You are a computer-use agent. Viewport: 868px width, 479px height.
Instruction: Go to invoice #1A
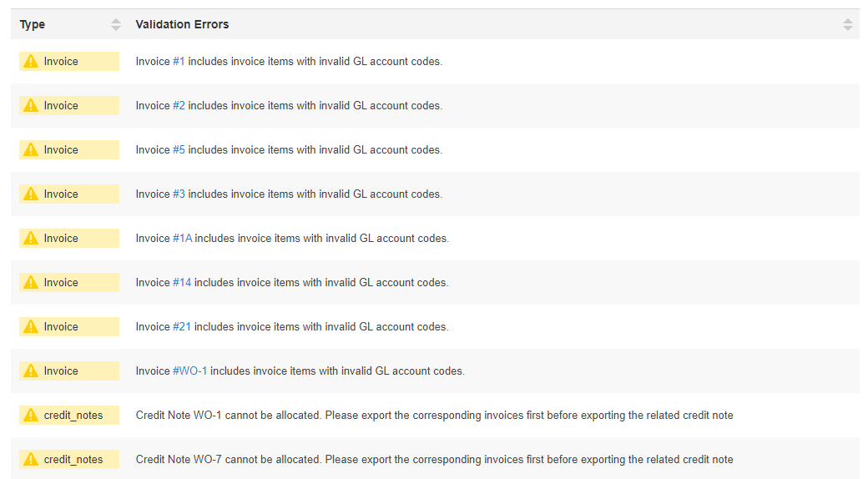(182, 238)
